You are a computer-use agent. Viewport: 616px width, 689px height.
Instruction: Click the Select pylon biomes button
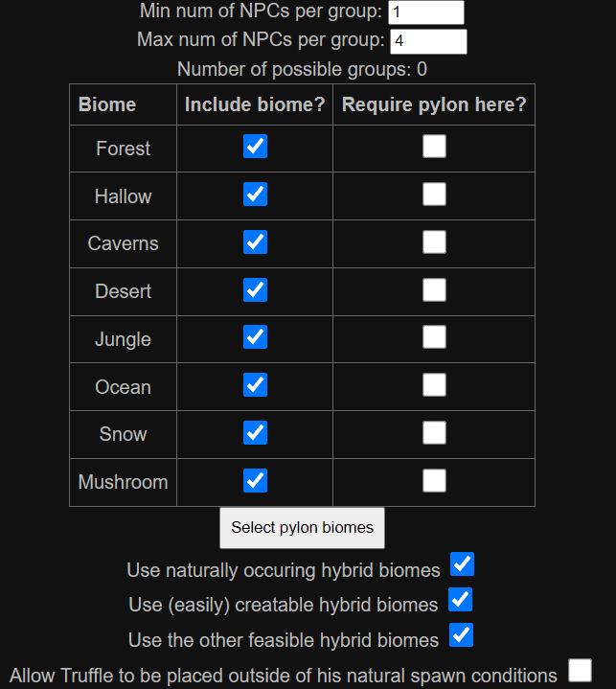[302, 528]
